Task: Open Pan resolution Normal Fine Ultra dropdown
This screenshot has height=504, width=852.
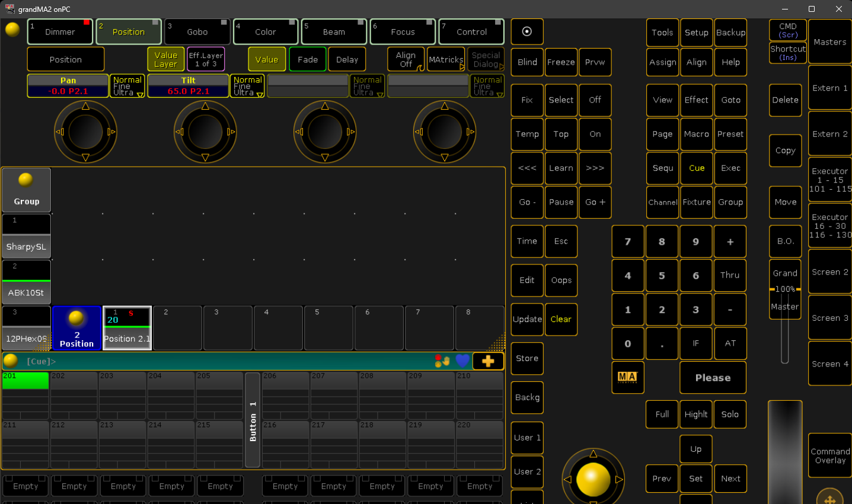Action: (x=127, y=86)
